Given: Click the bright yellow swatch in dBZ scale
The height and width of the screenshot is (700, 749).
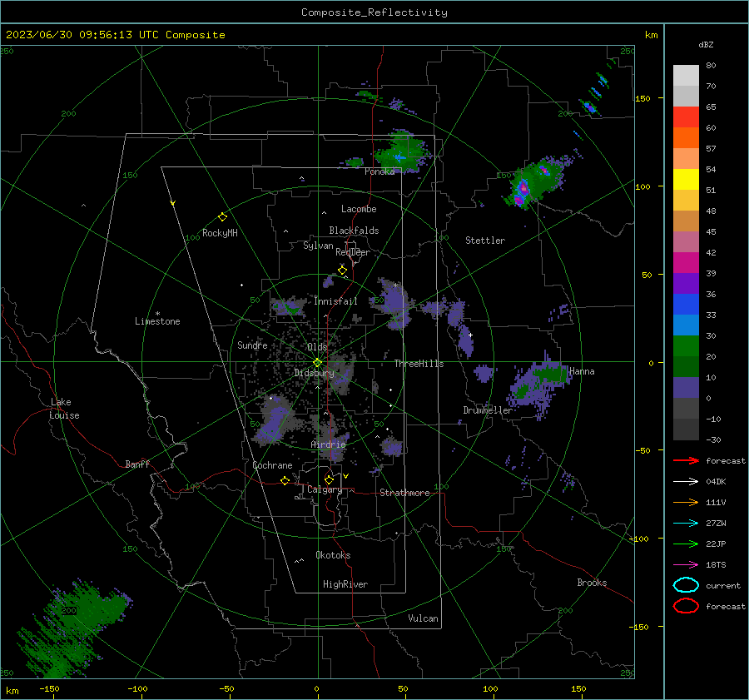Looking at the screenshot, I should 686,179.
